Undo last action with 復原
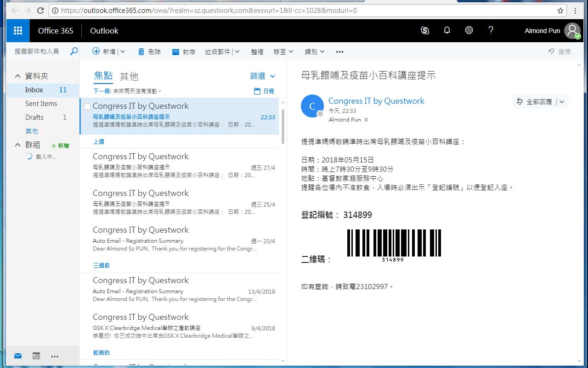The width and height of the screenshot is (588, 368). tap(560, 52)
